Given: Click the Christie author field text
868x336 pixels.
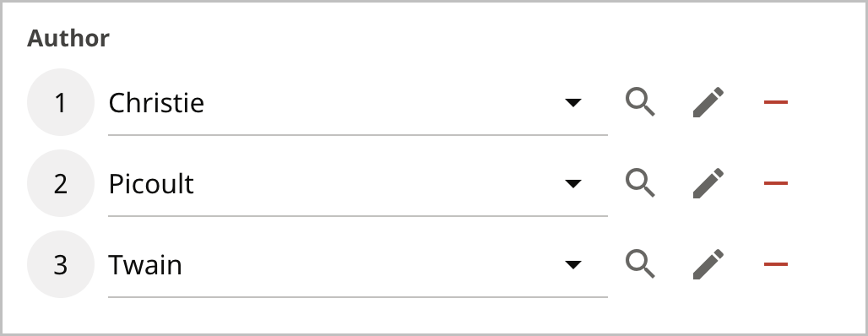Looking at the screenshot, I should point(156,103).
